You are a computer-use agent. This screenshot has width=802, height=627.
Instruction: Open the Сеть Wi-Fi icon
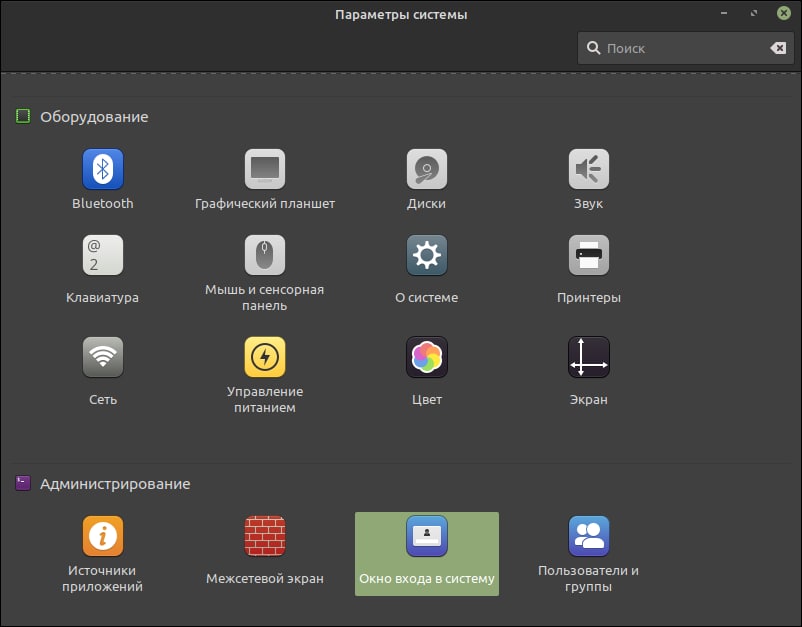click(x=103, y=357)
